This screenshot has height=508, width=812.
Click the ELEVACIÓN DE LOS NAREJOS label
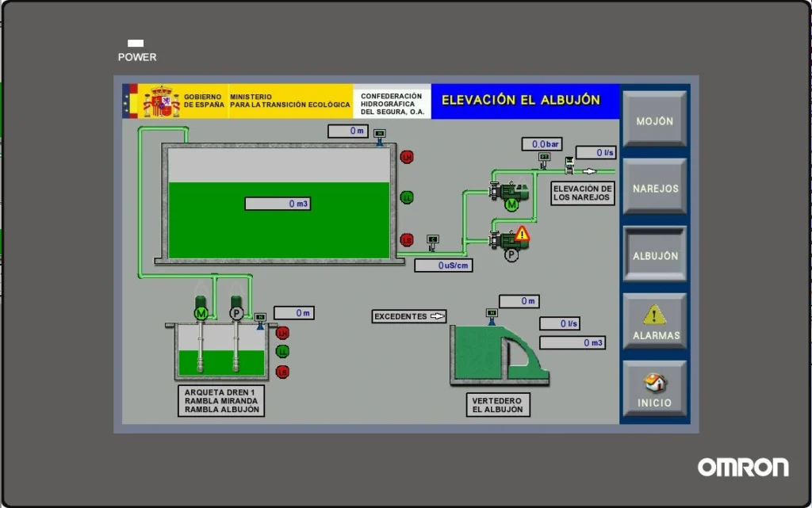[x=583, y=193]
